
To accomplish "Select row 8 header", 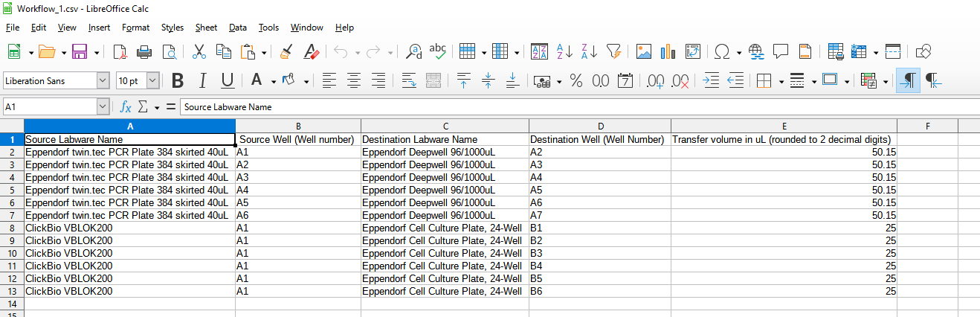I will click(x=11, y=228).
